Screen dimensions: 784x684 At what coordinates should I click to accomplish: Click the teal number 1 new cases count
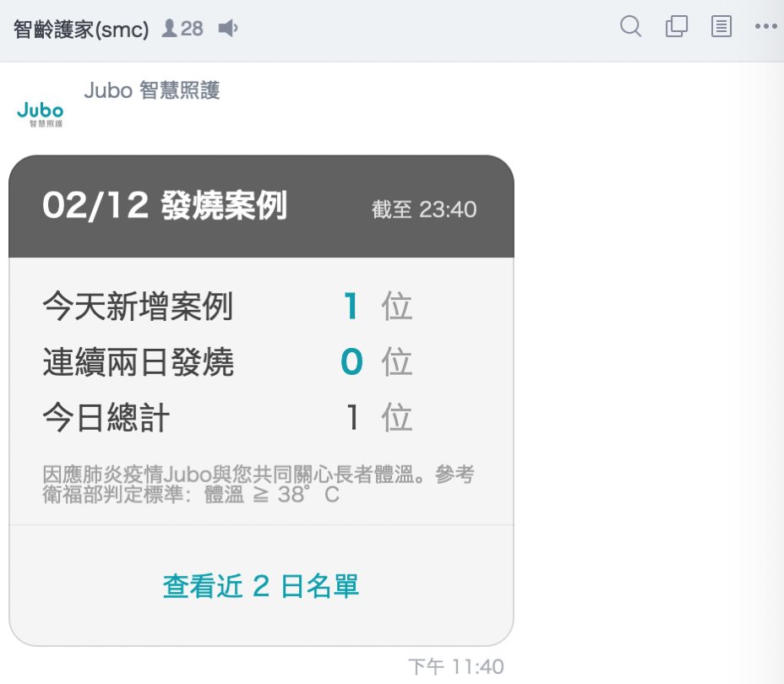(351, 306)
